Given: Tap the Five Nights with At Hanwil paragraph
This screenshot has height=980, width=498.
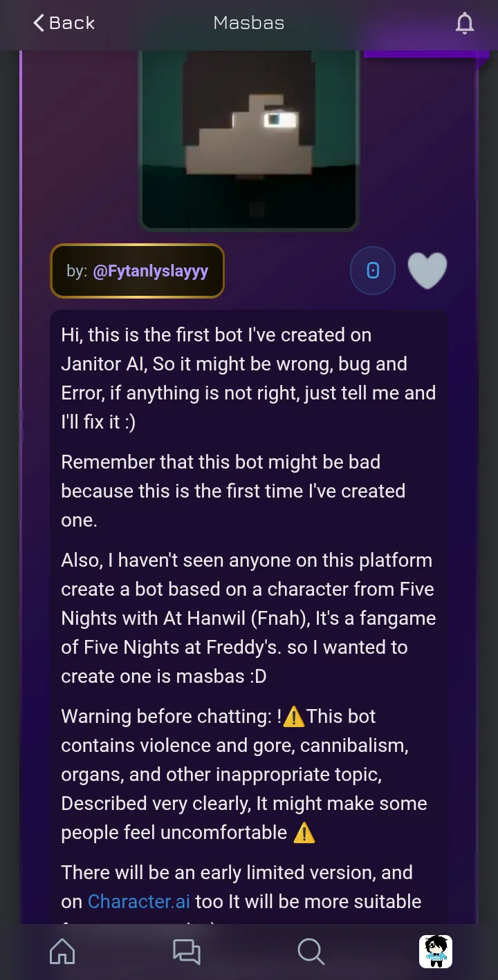Looking at the screenshot, I should (x=248, y=618).
